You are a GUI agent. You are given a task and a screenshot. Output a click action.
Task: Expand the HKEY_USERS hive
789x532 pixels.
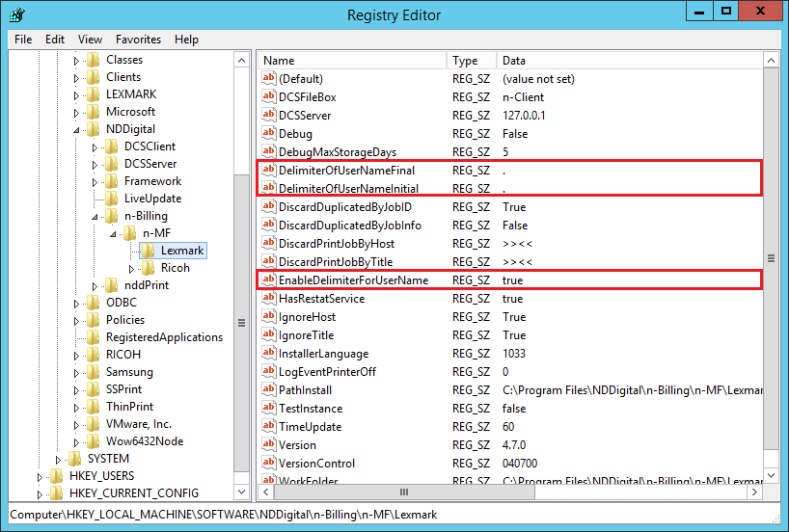tap(41, 476)
